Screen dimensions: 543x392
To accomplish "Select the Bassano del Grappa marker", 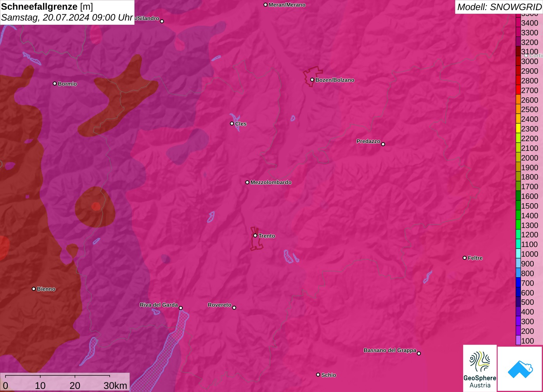I will (419, 353).
